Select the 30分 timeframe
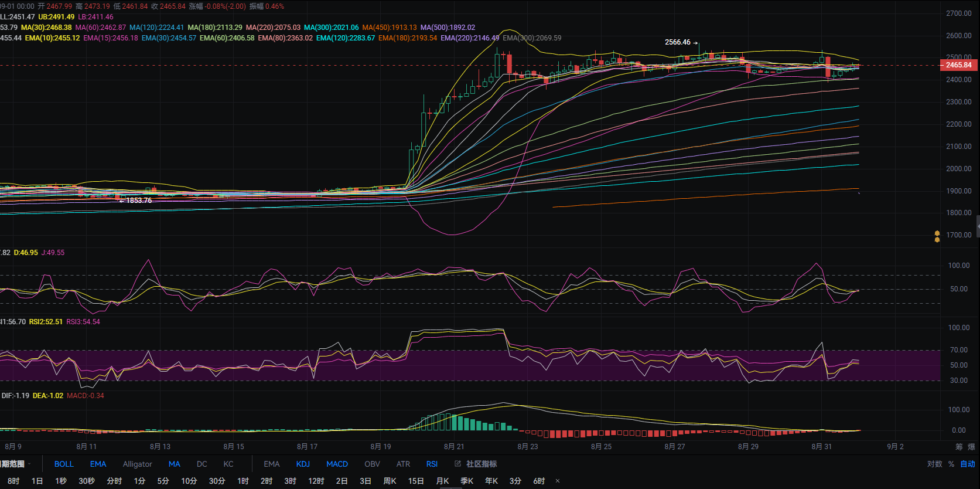The width and height of the screenshot is (980, 489). tap(217, 481)
